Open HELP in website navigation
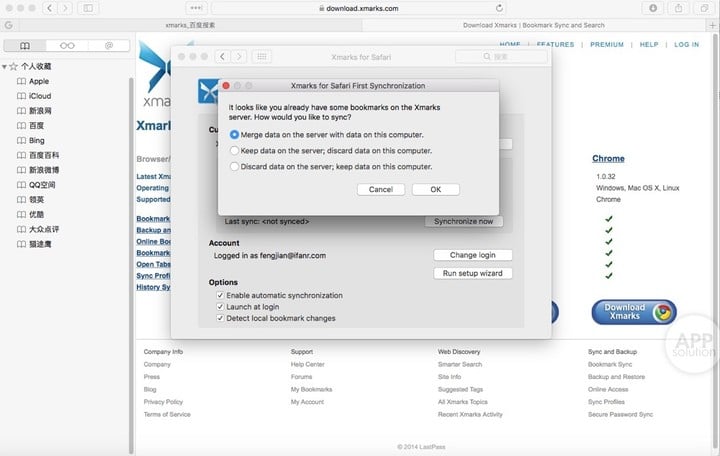The height and width of the screenshot is (456, 720). pos(649,45)
